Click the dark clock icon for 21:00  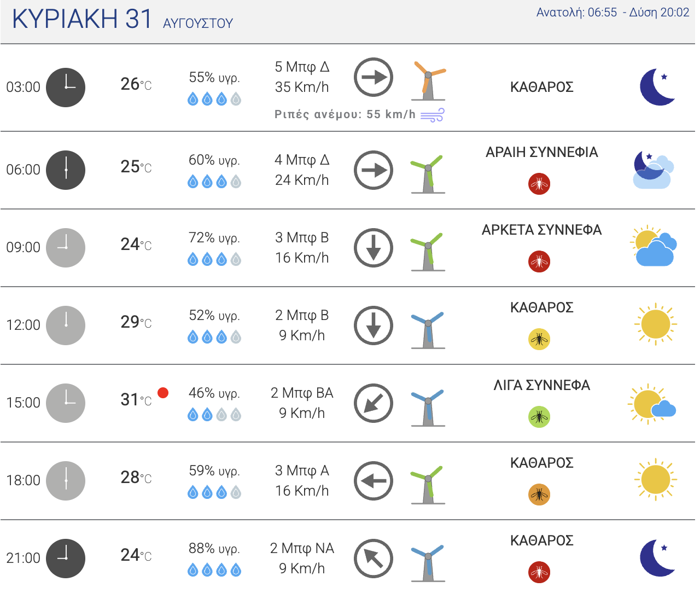66,558
